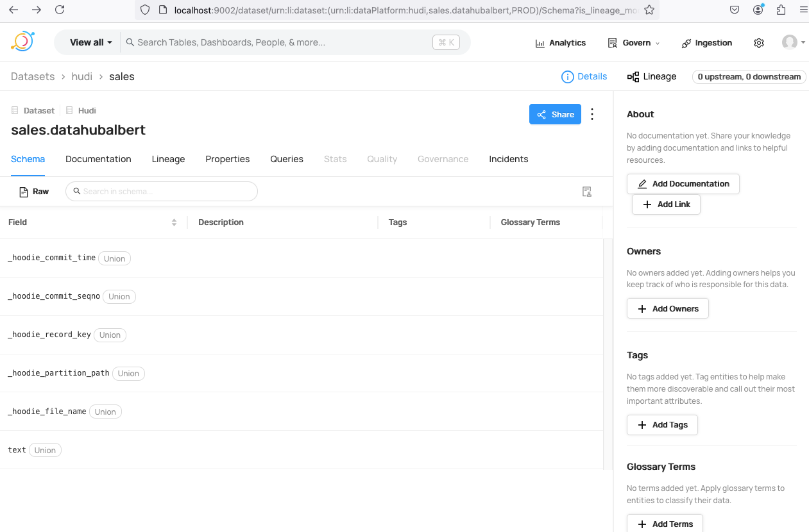Reload the page with refresh icon
The image size is (809, 532).
coord(60,10)
